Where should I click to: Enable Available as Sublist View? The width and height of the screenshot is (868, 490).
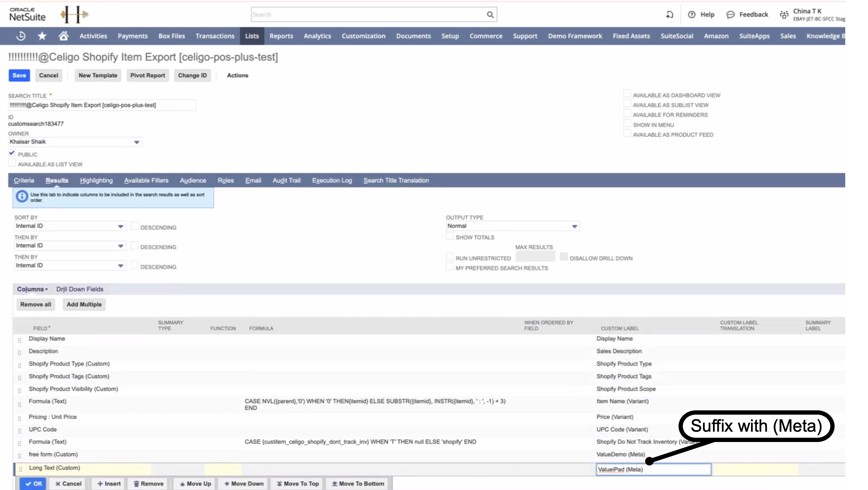(627, 104)
